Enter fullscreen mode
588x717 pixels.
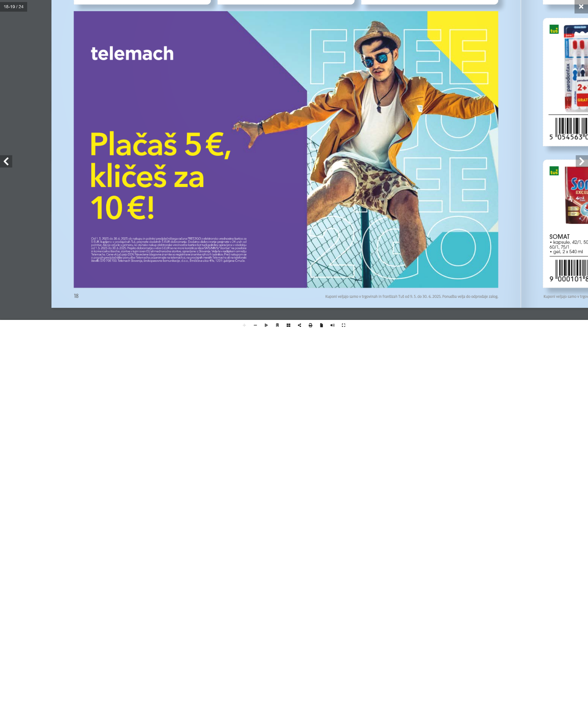pyautogui.click(x=343, y=325)
